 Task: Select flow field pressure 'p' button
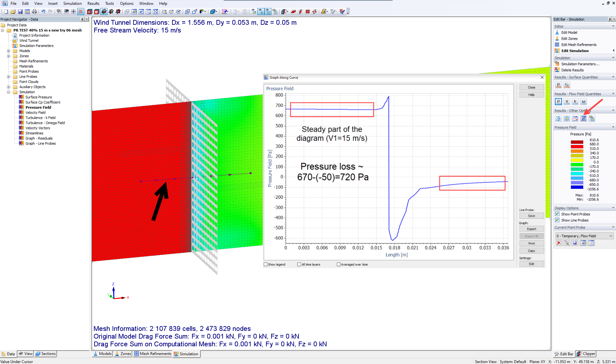coord(558,102)
